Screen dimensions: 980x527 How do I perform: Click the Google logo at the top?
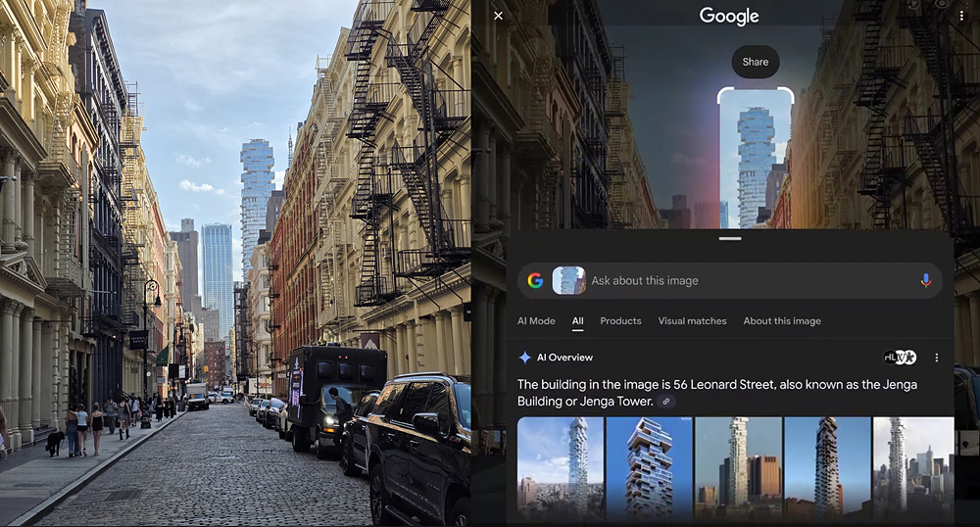pos(729,17)
